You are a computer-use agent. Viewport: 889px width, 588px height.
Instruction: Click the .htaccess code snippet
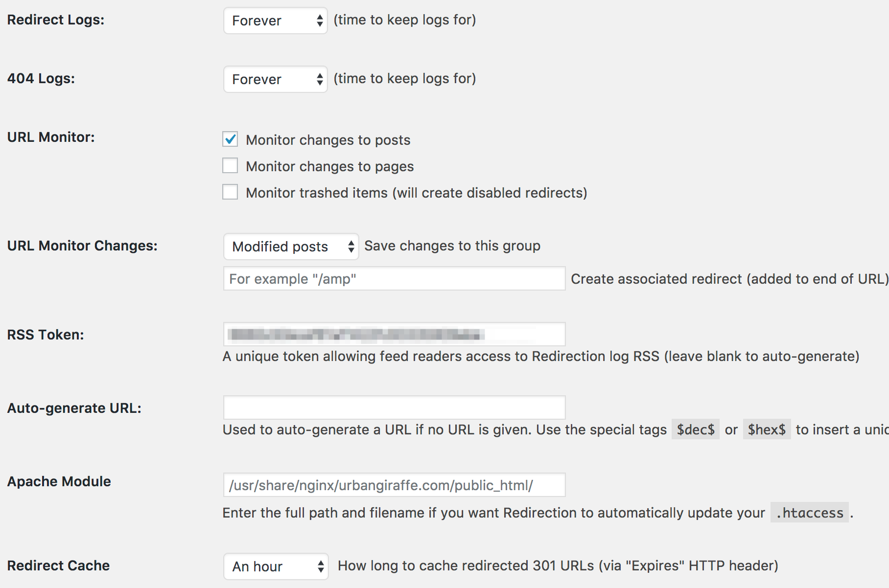(x=810, y=513)
